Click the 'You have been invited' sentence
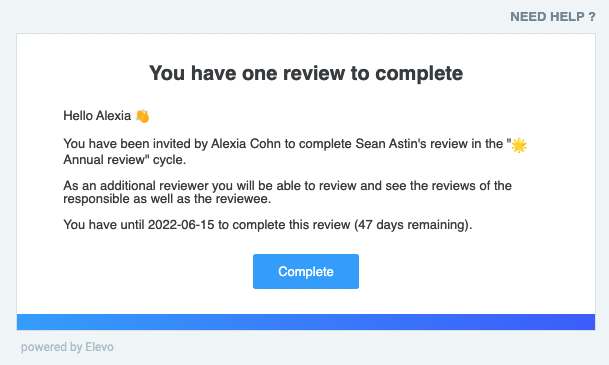The height and width of the screenshot is (365, 609). [295, 152]
